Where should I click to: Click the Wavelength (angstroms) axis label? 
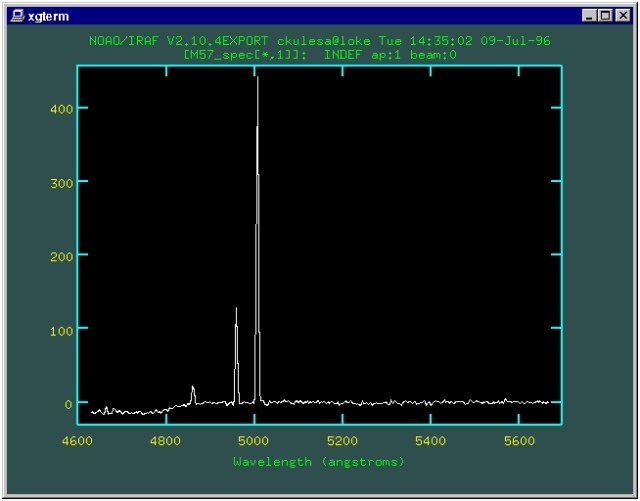(x=319, y=462)
